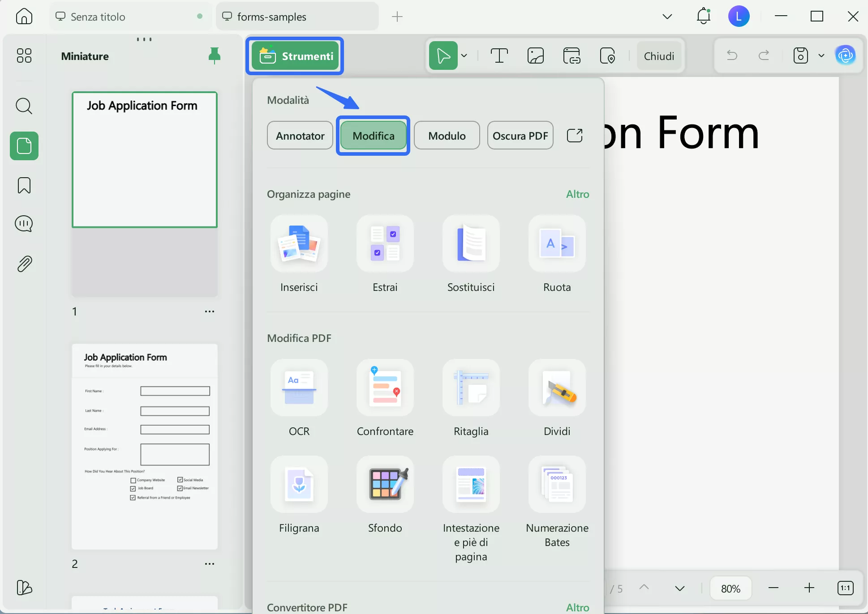This screenshot has width=868, height=614.
Task: Open the bookmarks sidebar panel
Action: pyautogui.click(x=24, y=185)
